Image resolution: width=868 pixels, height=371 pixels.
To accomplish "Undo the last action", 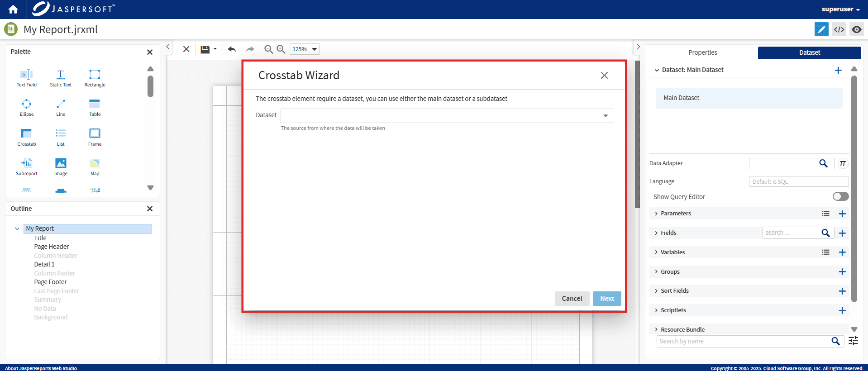I will pyautogui.click(x=232, y=49).
